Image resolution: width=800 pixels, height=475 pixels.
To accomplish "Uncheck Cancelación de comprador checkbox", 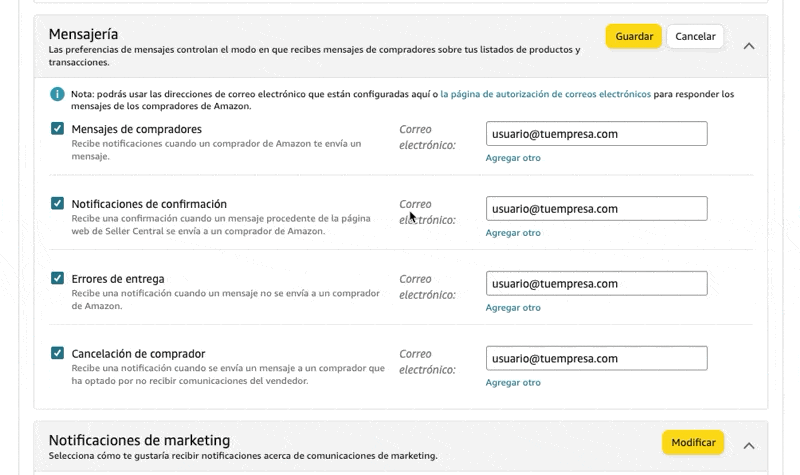I will pos(57,353).
